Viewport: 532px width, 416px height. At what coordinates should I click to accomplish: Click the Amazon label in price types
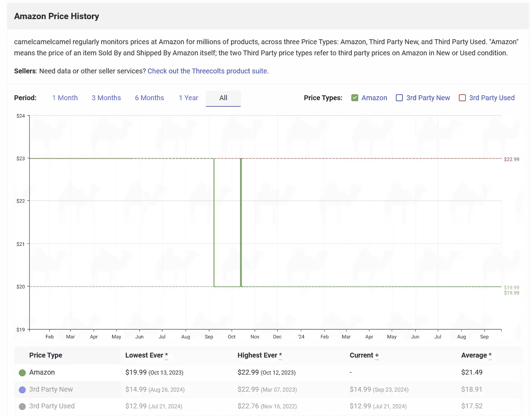coord(374,98)
